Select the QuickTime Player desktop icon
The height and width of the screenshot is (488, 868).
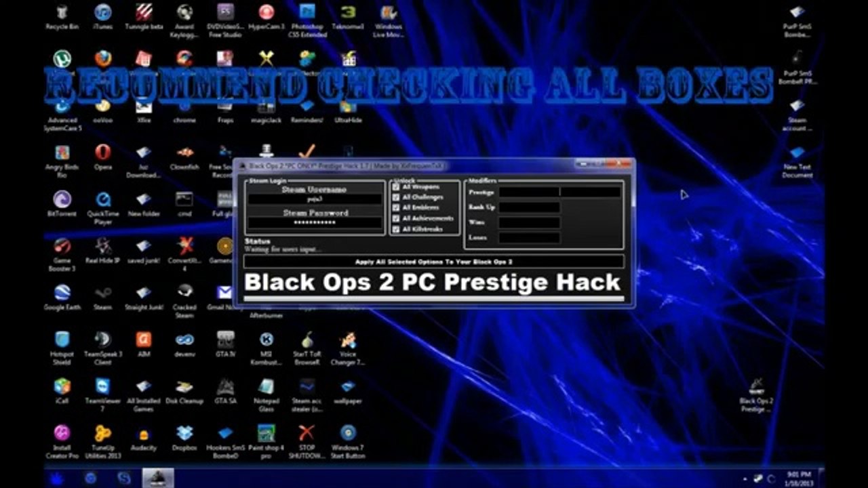[103, 207]
